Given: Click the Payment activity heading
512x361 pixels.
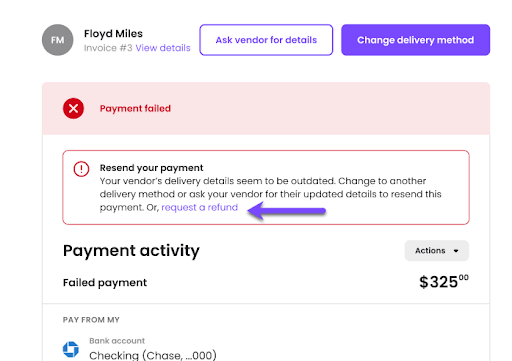Looking at the screenshot, I should click(131, 251).
